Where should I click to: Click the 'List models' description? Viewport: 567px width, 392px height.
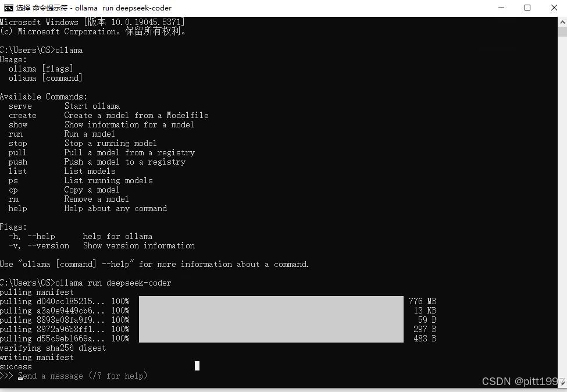[x=90, y=172]
